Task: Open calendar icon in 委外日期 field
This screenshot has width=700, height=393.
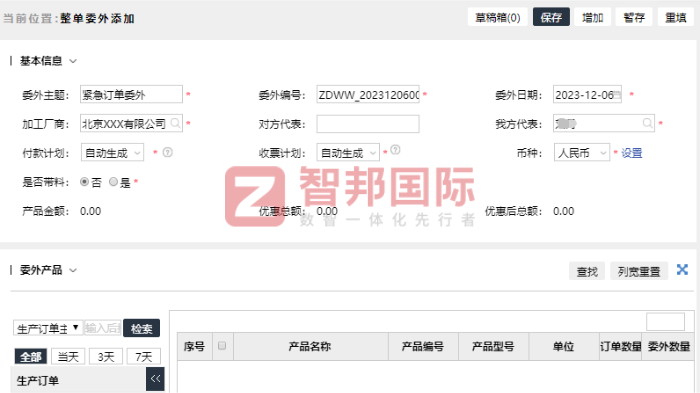Action: tap(617, 94)
